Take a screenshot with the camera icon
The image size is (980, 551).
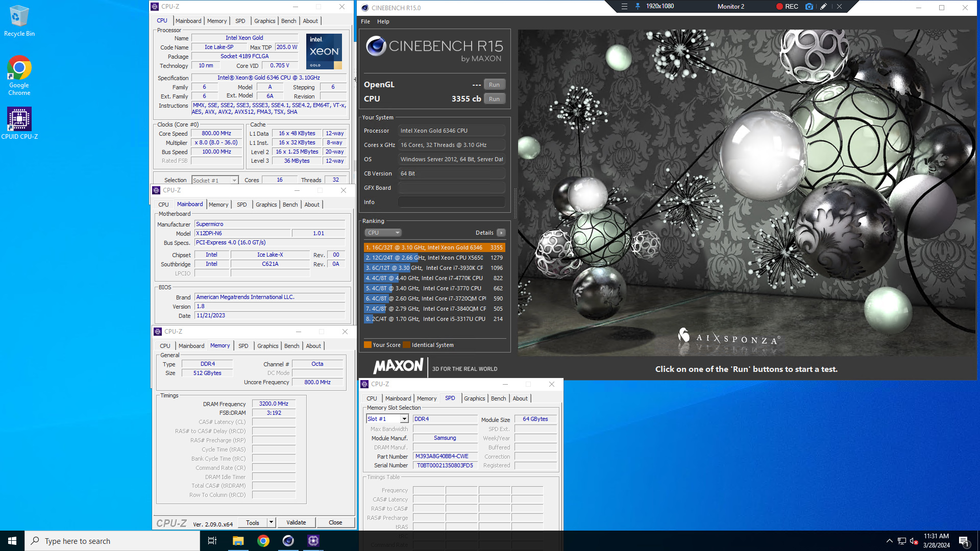click(809, 7)
